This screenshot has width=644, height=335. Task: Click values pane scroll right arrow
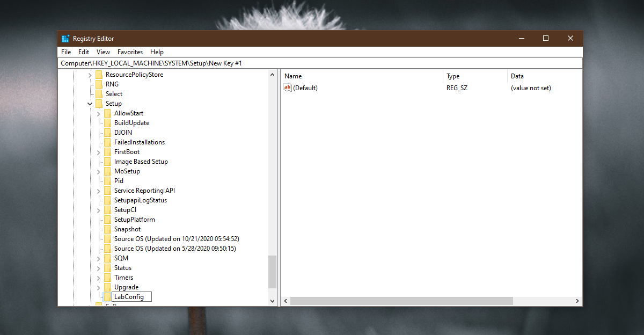(x=577, y=301)
